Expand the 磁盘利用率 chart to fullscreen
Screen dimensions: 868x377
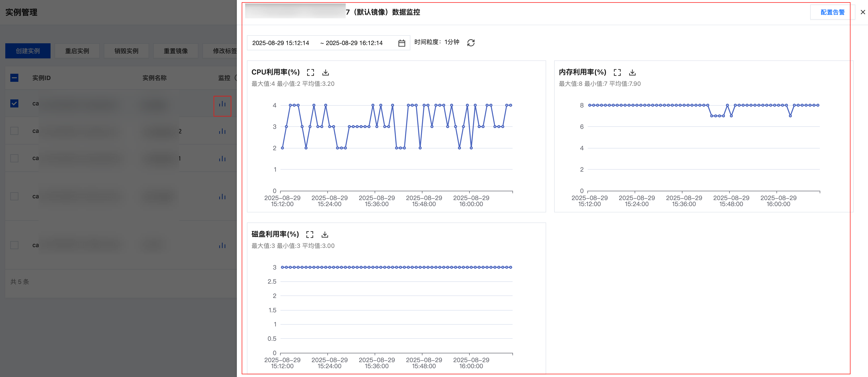tap(310, 234)
